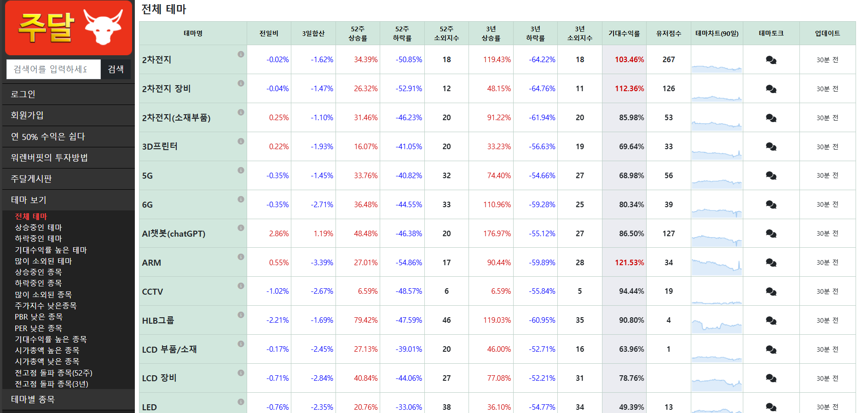Open the 상승중인 테마 link
The width and height of the screenshot is (868, 413).
[38, 227]
